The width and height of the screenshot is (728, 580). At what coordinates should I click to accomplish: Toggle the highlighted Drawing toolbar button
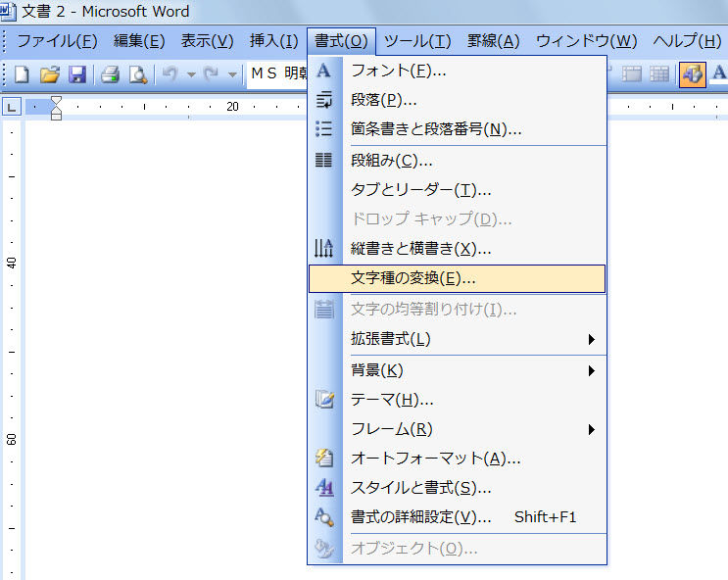[x=692, y=74]
